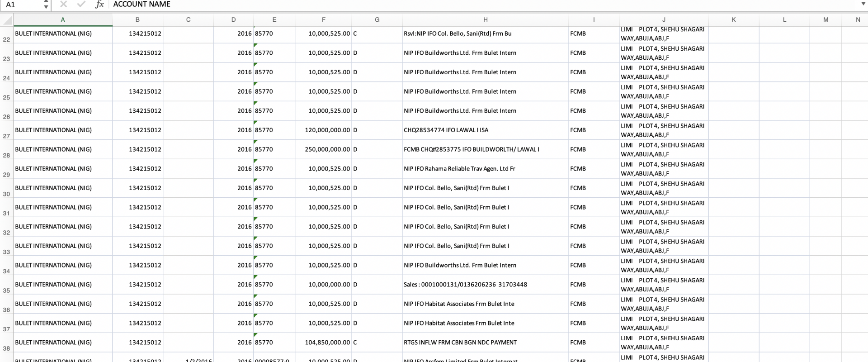
Task: Select the CHQ28534774 IFO LAWAL I ISA cell
Action: pos(485,130)
